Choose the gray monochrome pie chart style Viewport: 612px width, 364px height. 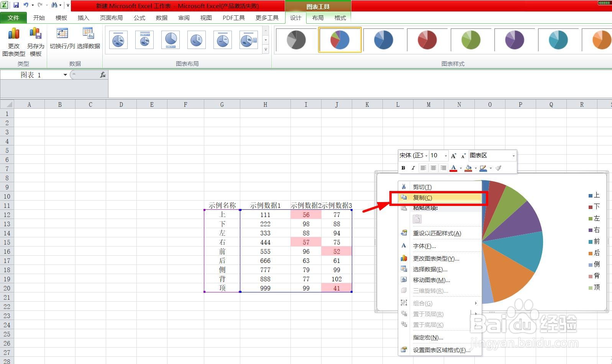[x=296, y=40]
